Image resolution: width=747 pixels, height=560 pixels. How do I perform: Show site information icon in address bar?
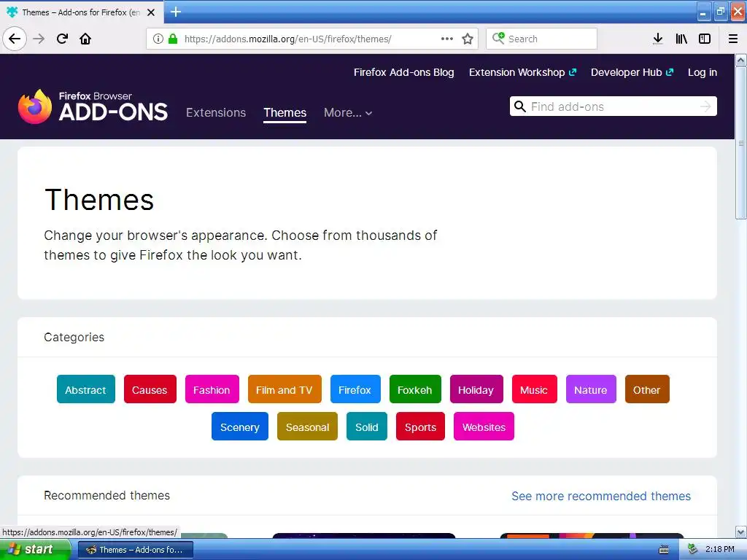click(x=158, y=39)
